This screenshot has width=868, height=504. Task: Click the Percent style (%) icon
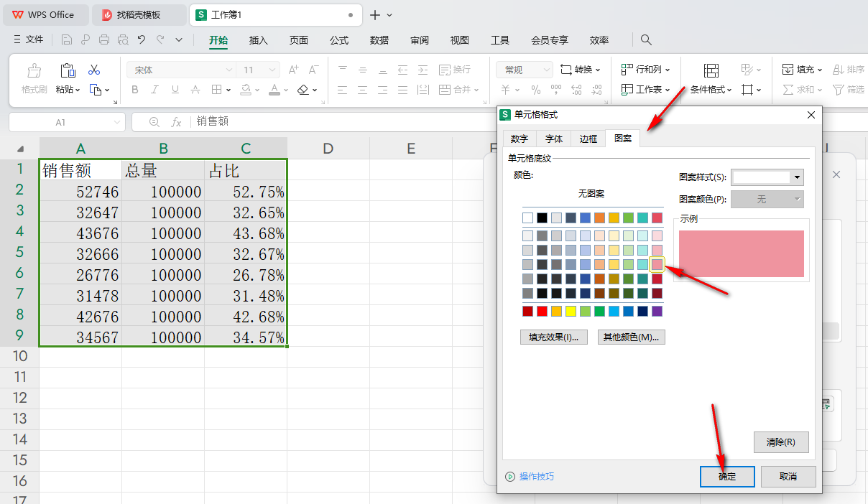click(536, 90)
